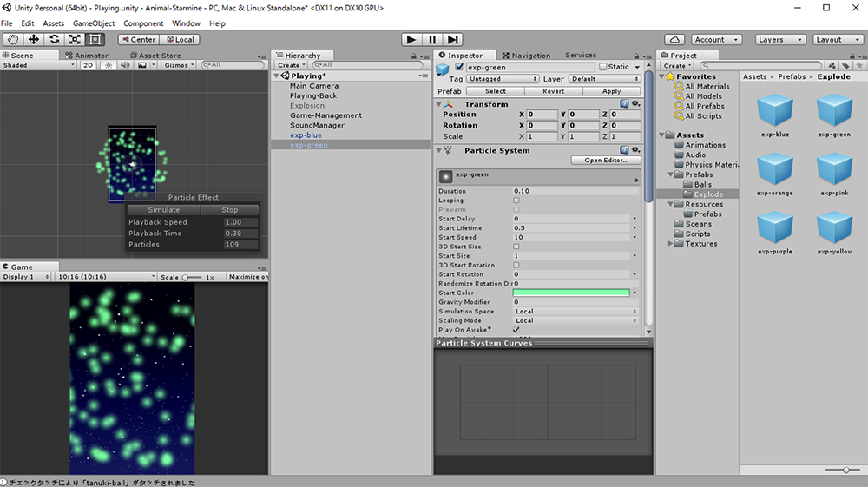Collapse the Assets folder tree

[662, 135]
